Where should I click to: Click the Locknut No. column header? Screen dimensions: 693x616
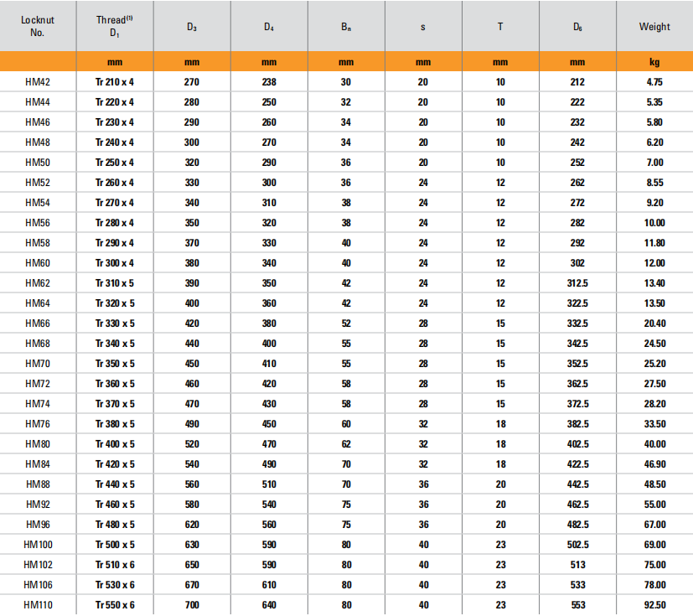point(37,26)
